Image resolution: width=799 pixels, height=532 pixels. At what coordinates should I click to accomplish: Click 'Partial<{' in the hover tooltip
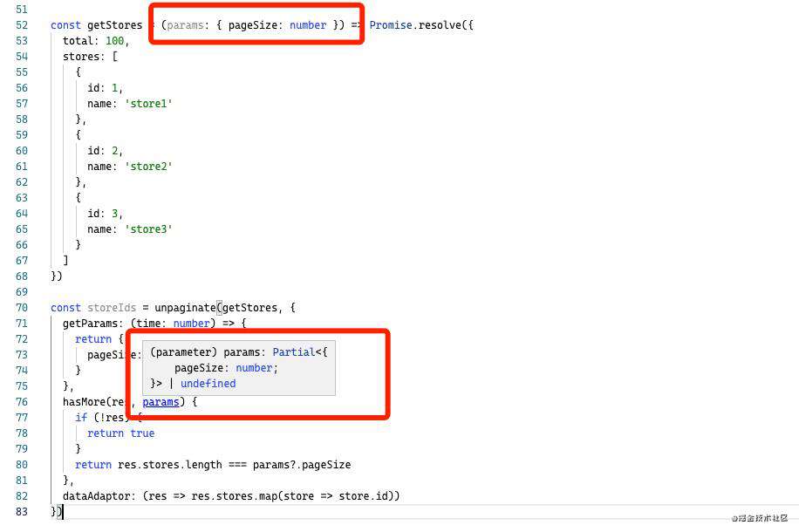pyautogui.click(x=300, y=352)
